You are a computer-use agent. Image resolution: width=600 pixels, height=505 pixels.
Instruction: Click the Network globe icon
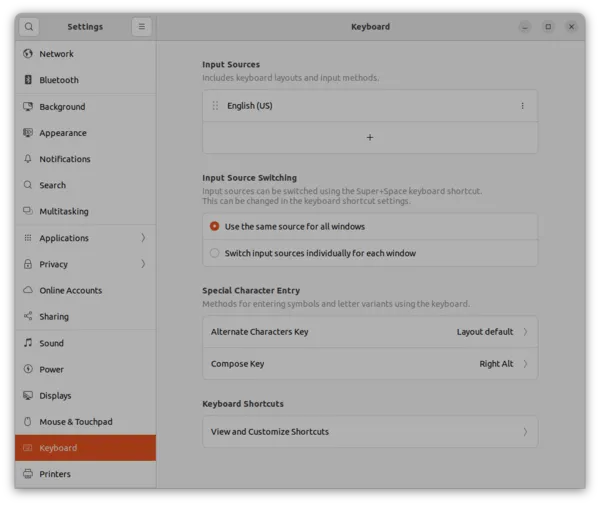(28, 54)
